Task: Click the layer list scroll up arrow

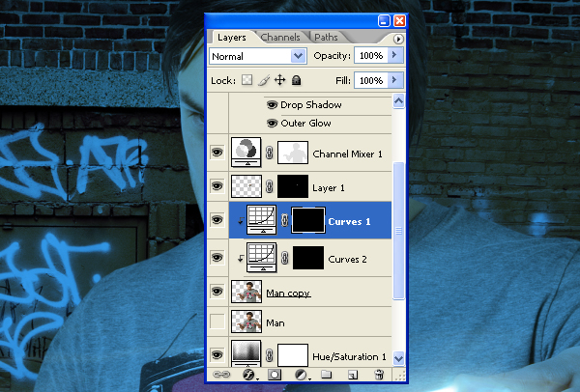Action: [x=398, y=100]
